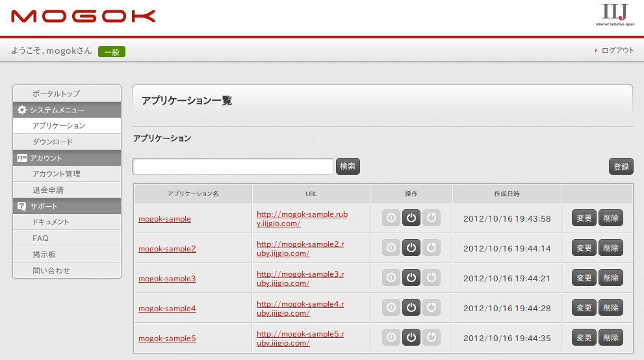644x360 pixels.
Task: Click 削除 for mogok-sample
Action: click(611, 218)
